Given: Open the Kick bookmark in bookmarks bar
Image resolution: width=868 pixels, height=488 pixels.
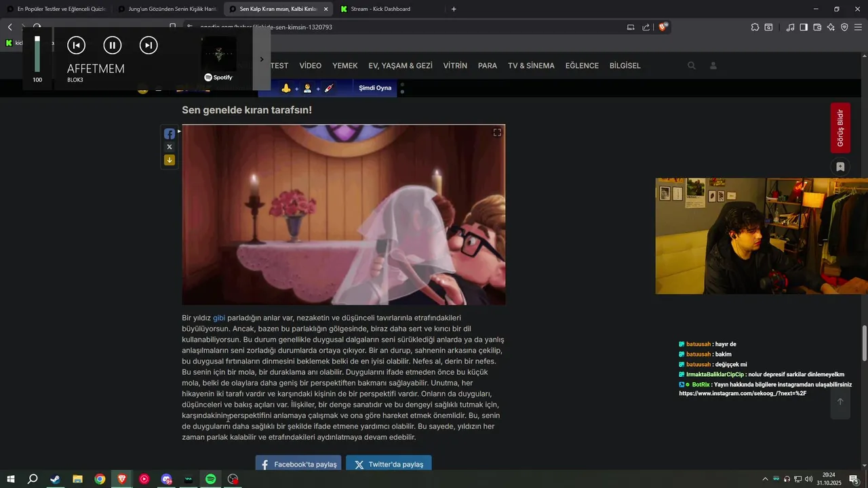Looking at the screenshot, I should pos(14,43).
